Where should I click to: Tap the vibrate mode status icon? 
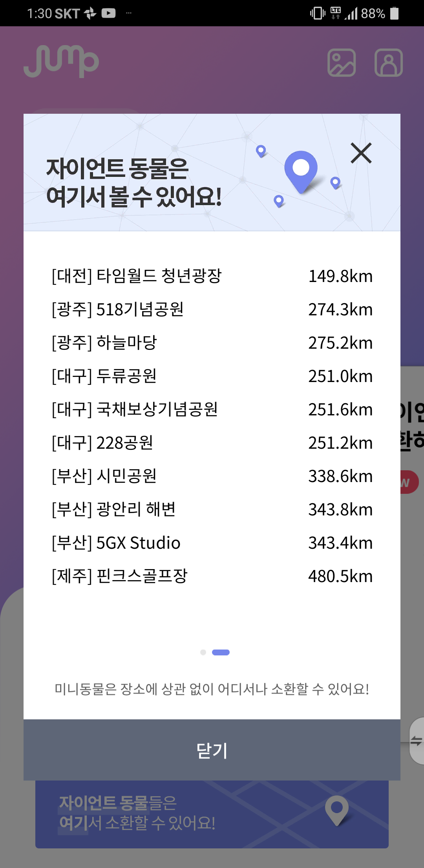click(318, 13)
